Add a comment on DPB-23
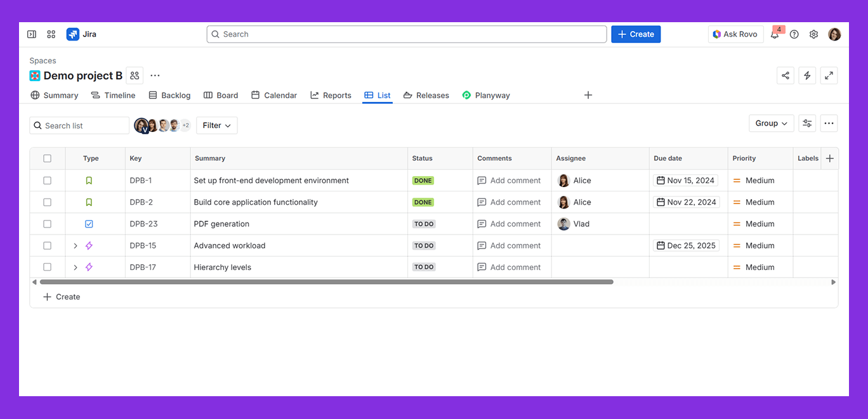The image size is (868, 419). tap(511, 224)
